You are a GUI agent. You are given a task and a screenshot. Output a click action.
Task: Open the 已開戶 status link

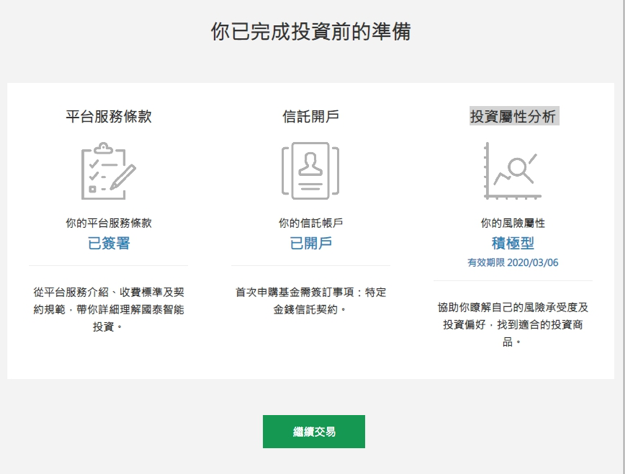[311, 243]
